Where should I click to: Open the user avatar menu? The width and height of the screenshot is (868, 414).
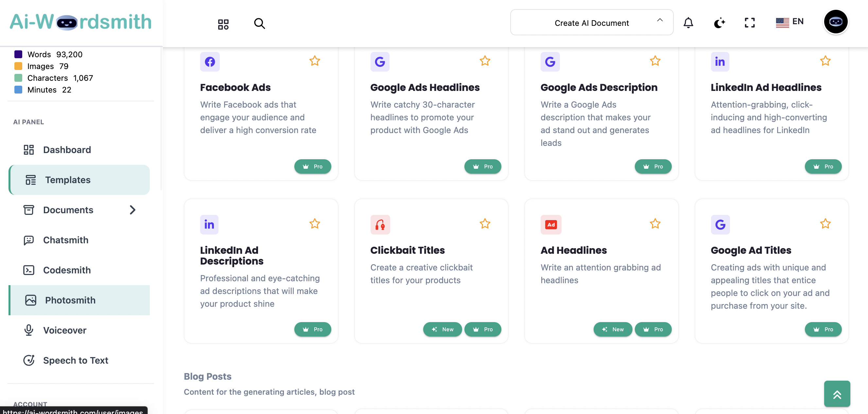[836, 22]
